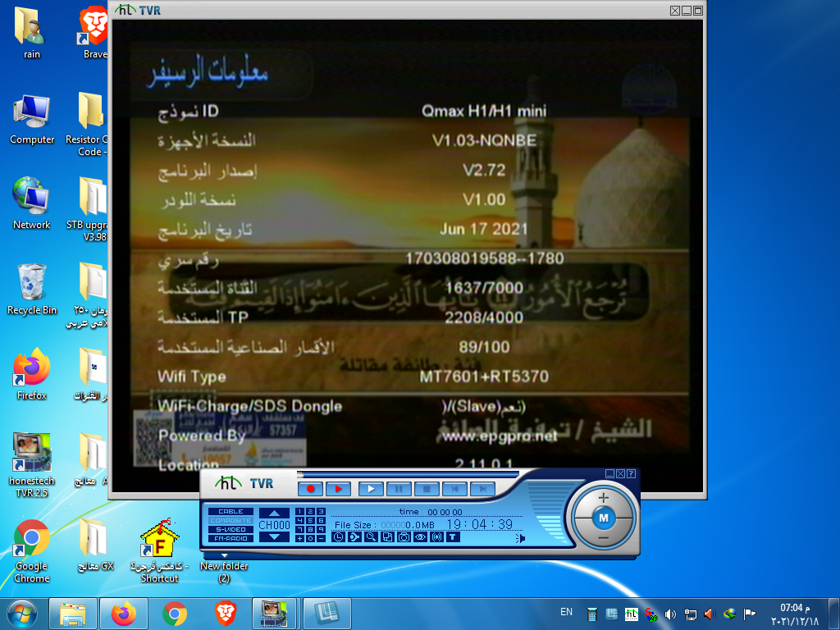Open the network connection tray icon
Viewport: 840px width, 630px height.
click(x=691, y=614)
